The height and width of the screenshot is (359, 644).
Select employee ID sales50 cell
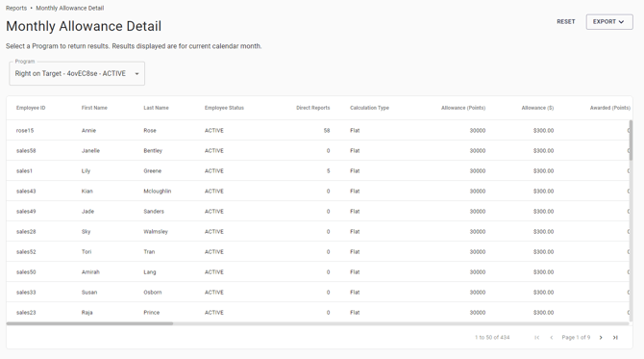(x=26, y=271)
